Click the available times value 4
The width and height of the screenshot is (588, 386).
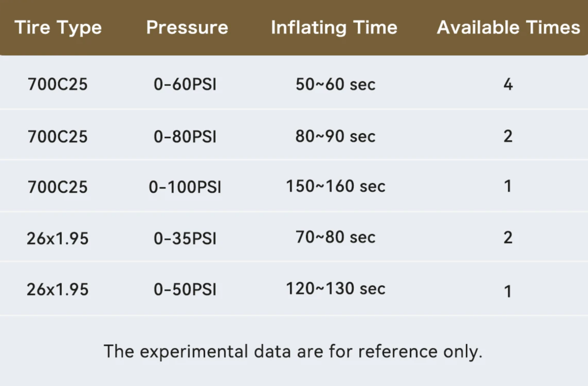coord(508,84)
